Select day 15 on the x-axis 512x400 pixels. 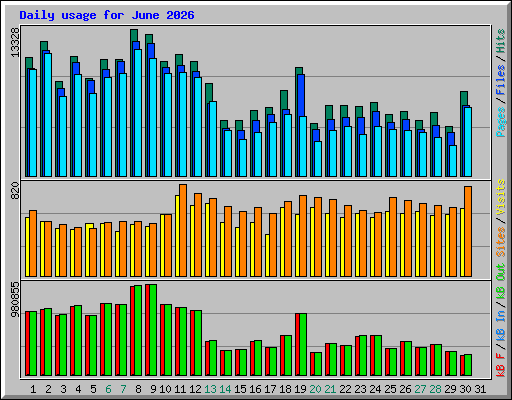(x=240, y=389)
